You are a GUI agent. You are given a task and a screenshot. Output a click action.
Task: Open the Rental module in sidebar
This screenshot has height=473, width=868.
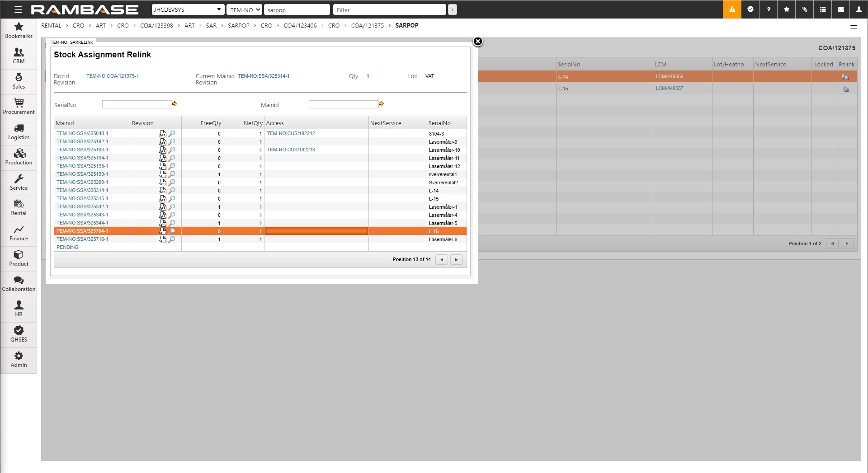(x=19, y=208)
